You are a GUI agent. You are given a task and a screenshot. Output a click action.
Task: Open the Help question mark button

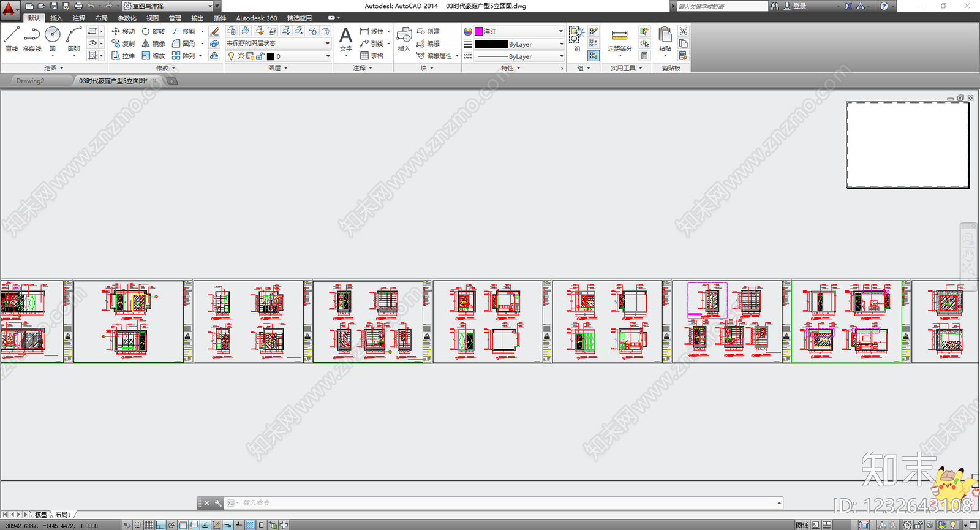pos(884,6)
